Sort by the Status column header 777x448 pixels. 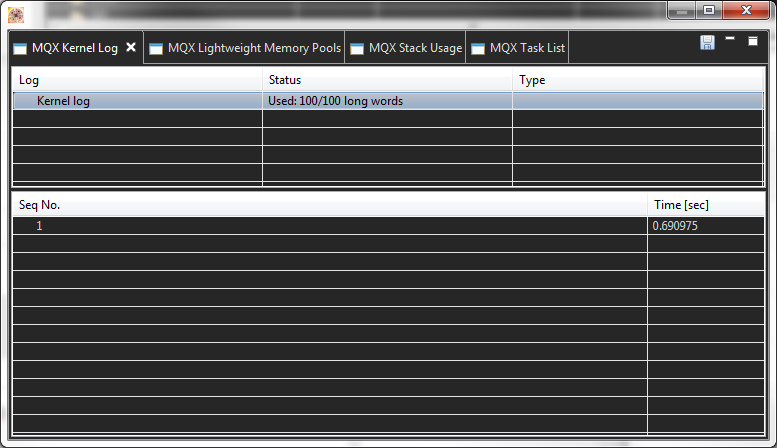[x=388, y=80]
